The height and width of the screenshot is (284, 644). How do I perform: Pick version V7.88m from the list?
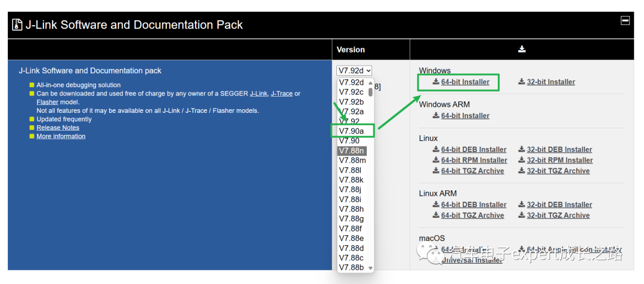click(352, 160)
